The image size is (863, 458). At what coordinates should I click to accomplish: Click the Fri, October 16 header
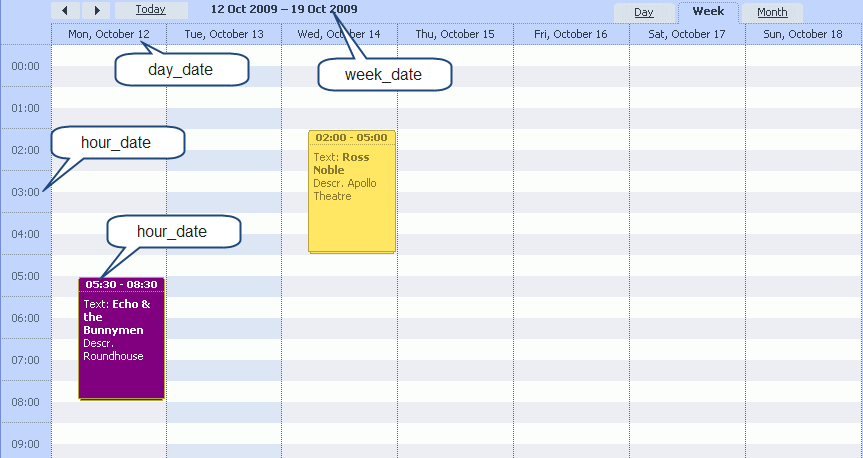click(571, 34)
